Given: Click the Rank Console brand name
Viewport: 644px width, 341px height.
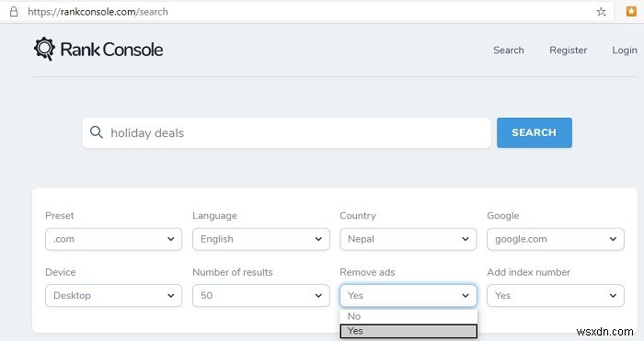Looking at the screenshot, I should tap(111, 50).
